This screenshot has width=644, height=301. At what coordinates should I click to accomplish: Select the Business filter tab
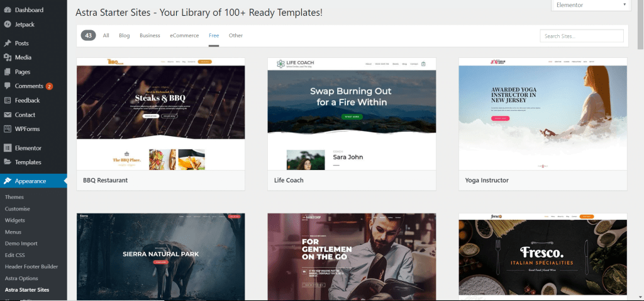[x=150, y=36]
